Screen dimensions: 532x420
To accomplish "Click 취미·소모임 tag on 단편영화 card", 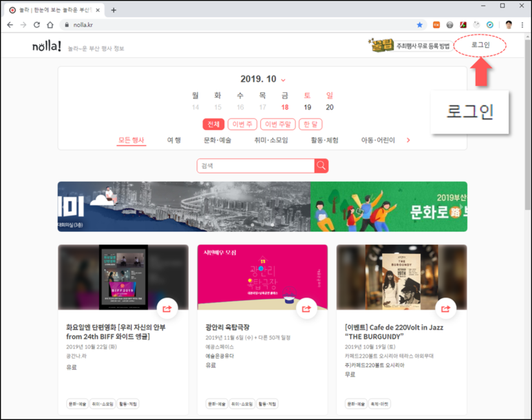I will point(103,403).
